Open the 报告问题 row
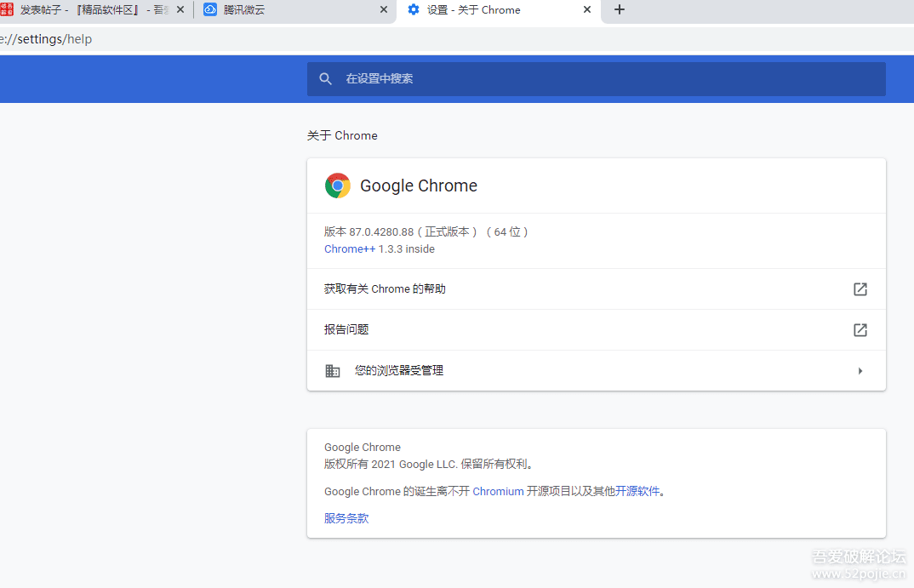914x588 pixels. [597, 330]
